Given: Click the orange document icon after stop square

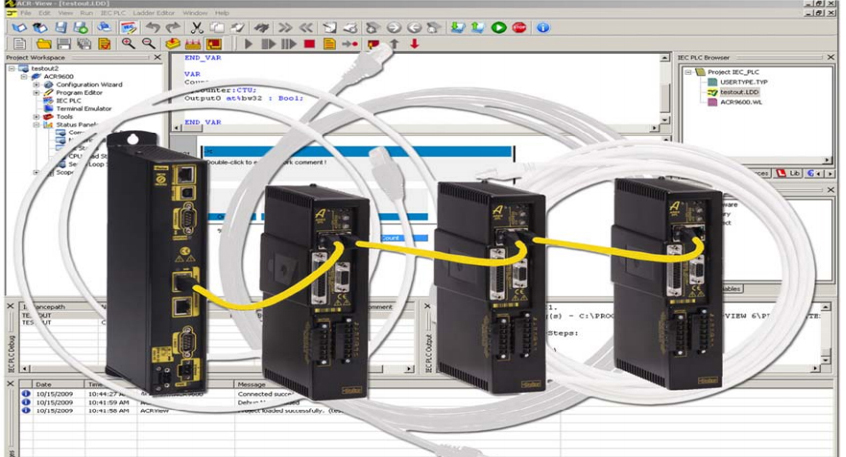Looking at the screenshot, I should click(329, 44).
